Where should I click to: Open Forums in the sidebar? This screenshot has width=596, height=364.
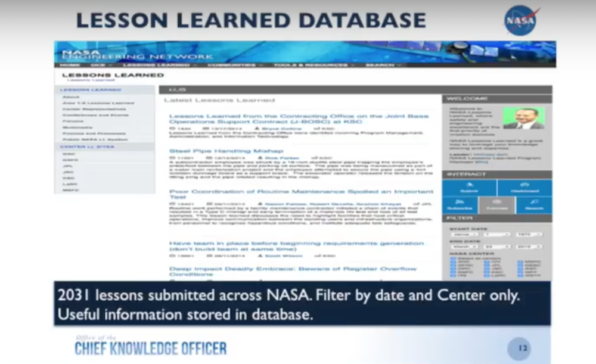pos(73,121)
